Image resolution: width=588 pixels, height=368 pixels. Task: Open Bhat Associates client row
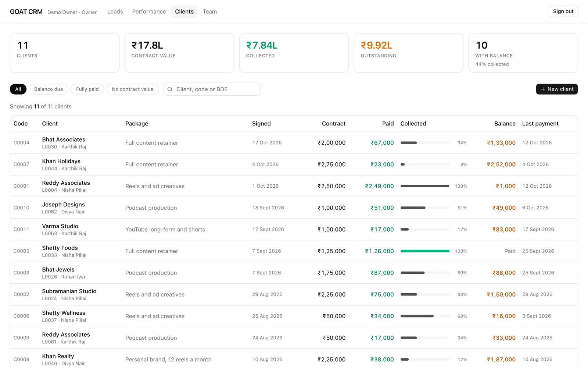tap(294, 143)
